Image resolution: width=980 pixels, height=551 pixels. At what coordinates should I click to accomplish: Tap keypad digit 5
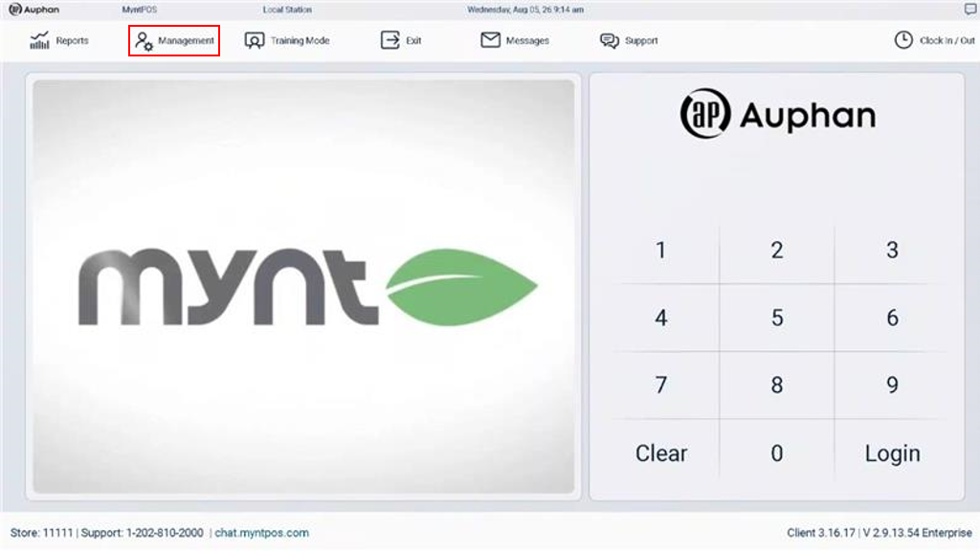tap(777, 318)
